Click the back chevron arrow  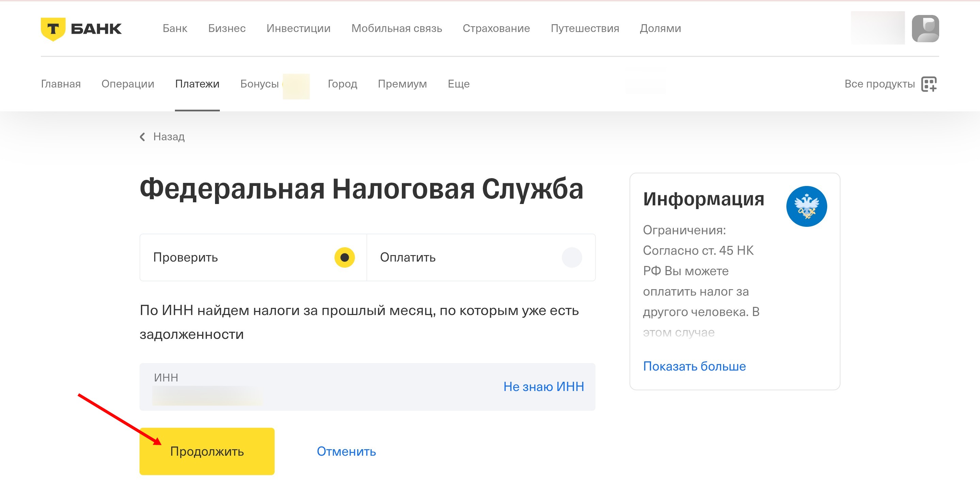pyautogui.click(x=142, y=137)
